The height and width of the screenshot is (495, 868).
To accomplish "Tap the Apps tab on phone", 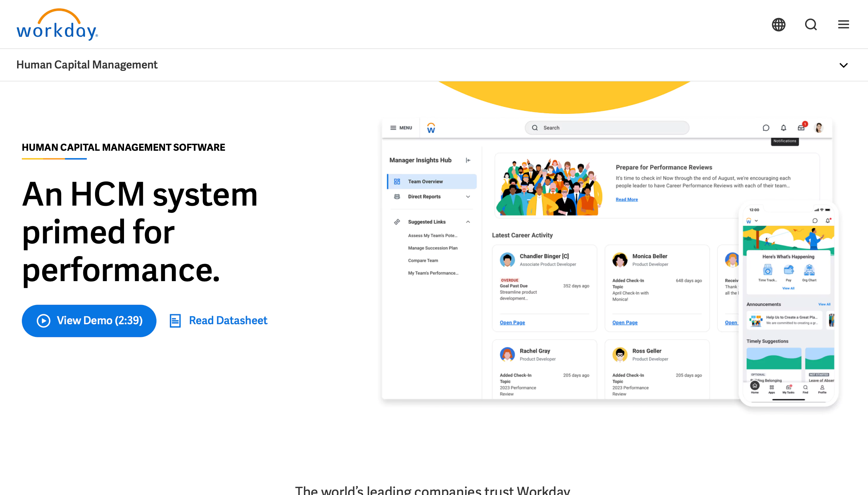I will pos(771,389).
